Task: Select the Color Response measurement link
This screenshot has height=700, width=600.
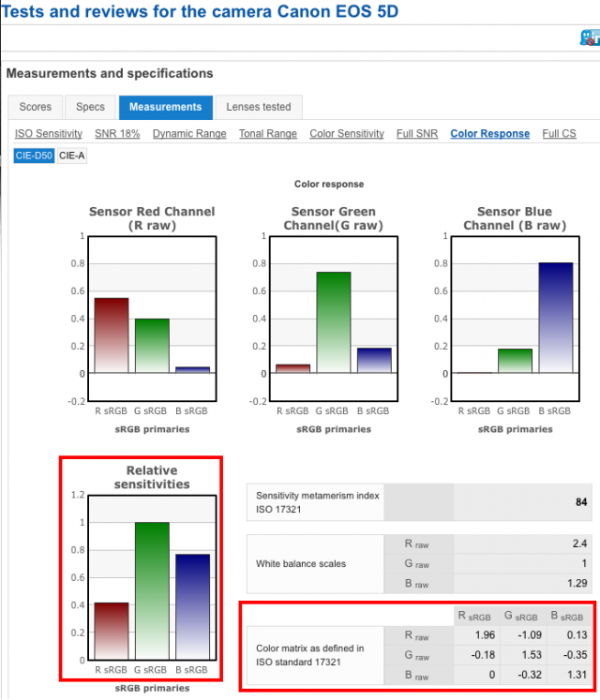Action: [x=490, y=133]
